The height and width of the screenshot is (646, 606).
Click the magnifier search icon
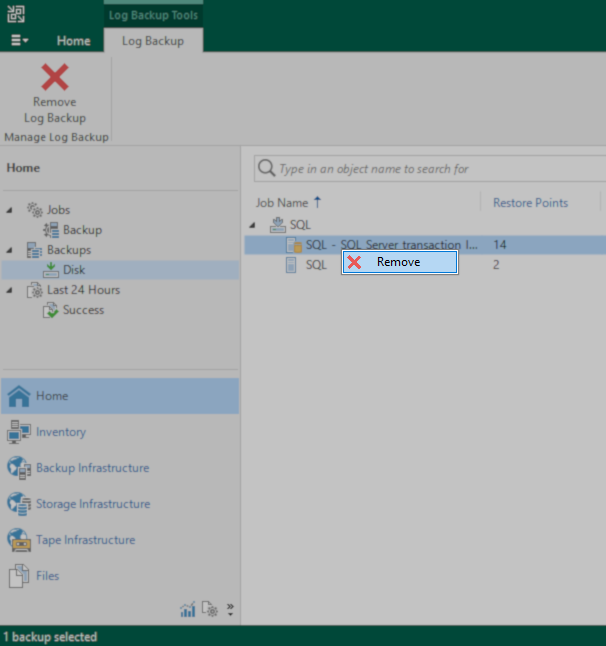[267, 168]
